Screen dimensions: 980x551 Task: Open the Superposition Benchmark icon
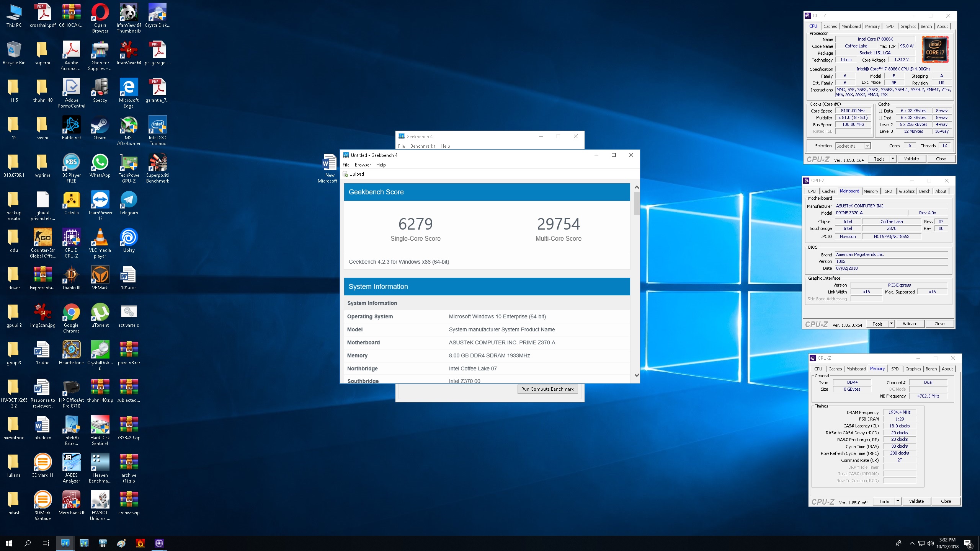point(157,168)
